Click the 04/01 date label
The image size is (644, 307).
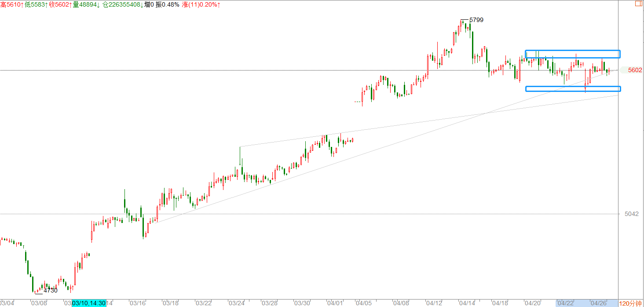pyautogui.click(x=335, y=303)
